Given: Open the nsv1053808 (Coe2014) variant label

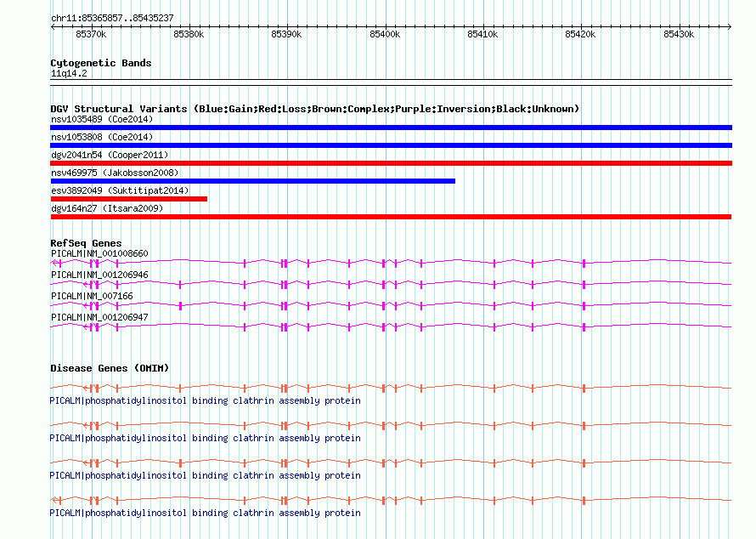Looking at the screenshot, I should 102,137.
